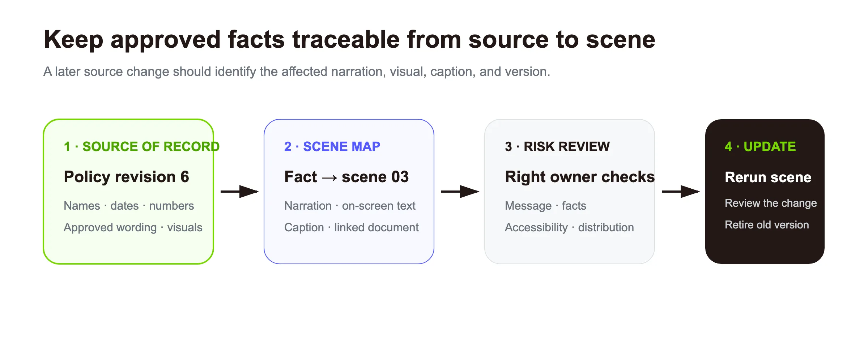Click 'Names · dates · numbers' text
Screen dimensions: 868x347
(129, 206)
